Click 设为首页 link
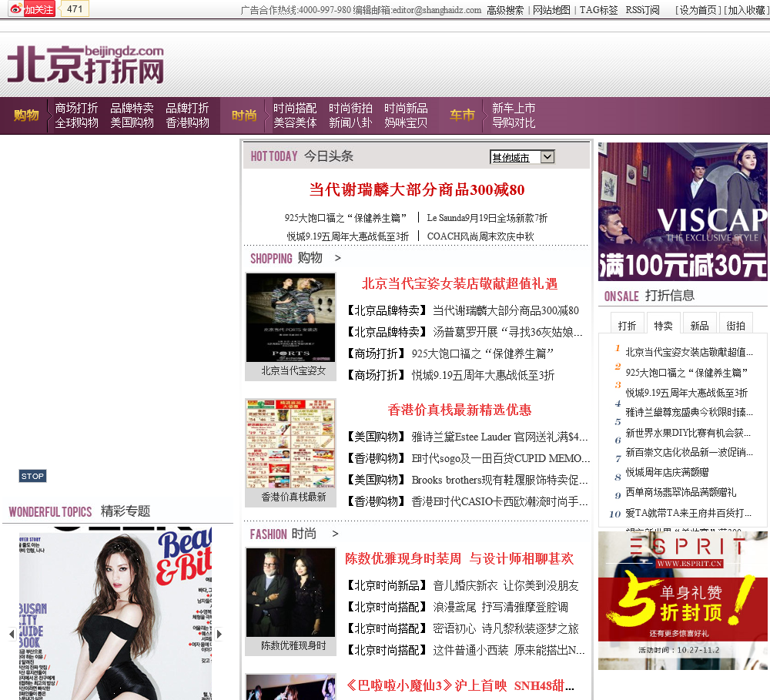 pyautogui.click(x=698, y=10)
